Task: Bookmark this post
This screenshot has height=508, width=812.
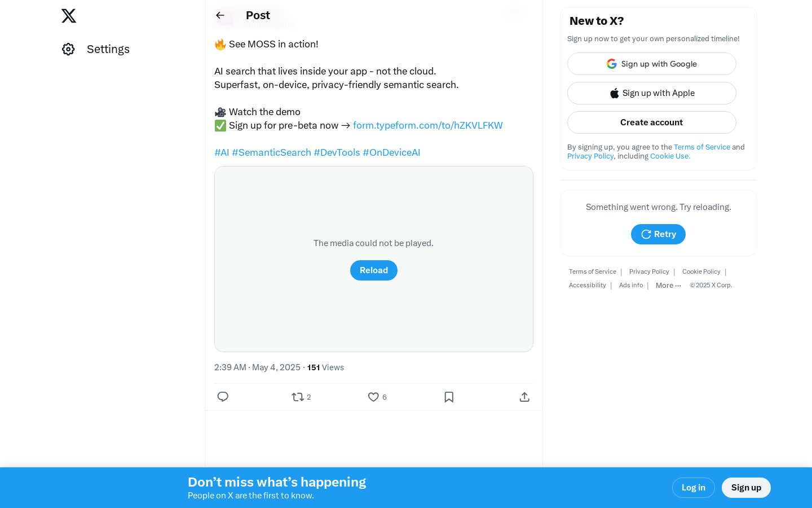Action: click(449, 397)
